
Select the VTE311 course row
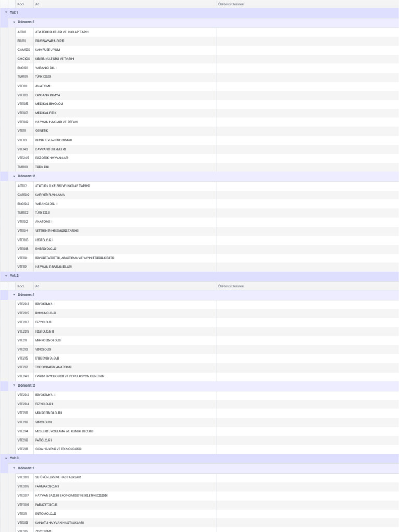pyautogui.click(x=207, y=514)
